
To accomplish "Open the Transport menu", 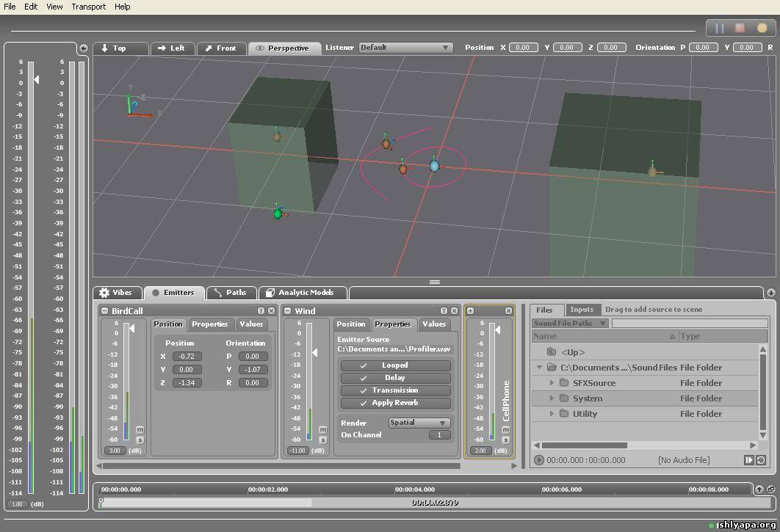I will pyautogui.click(x=88, y=7).
